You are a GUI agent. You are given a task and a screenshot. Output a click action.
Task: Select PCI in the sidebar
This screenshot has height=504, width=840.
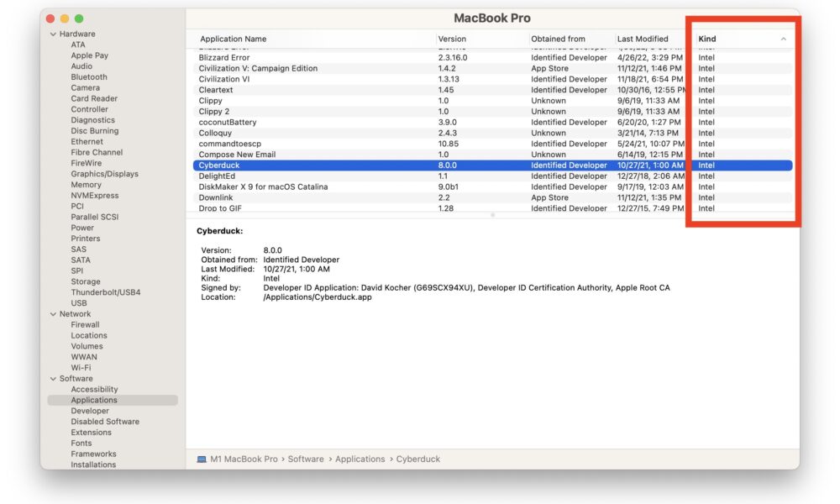coord(77,206)
